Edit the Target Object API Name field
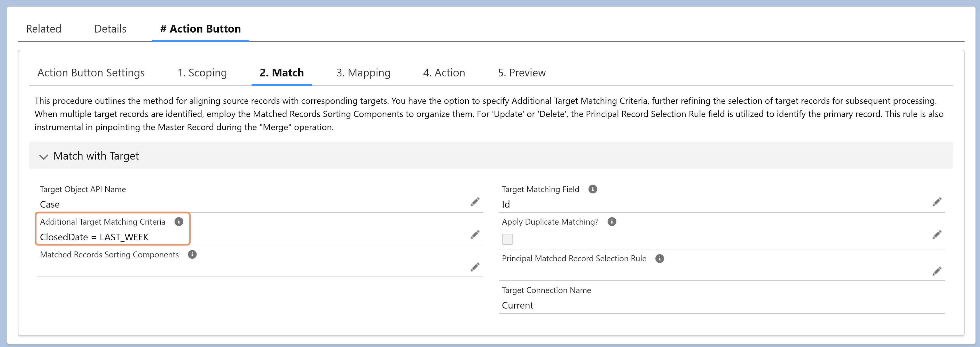This screenshot has height=347, width=980. point(475,202)
